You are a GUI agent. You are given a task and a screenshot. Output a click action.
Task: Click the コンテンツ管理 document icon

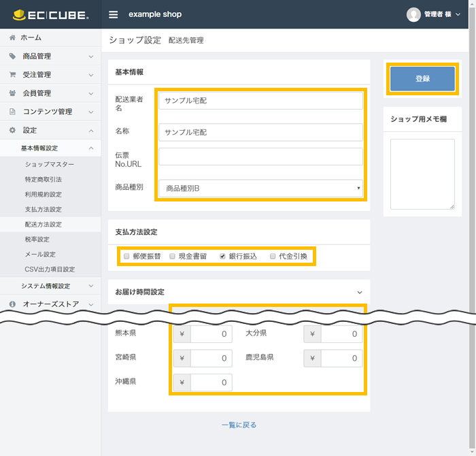tap(12, 112)
